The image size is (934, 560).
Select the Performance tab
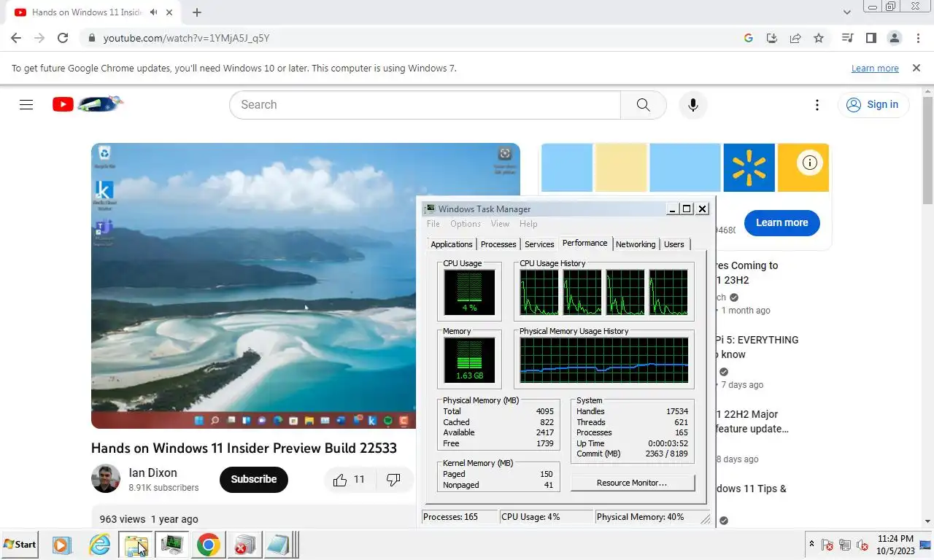click(585, 243)
